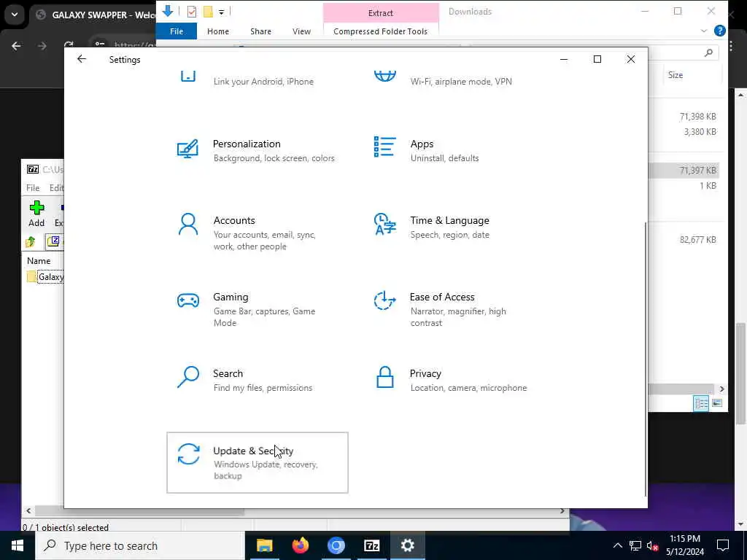Image resolution: width=747 pixels, height=560 pixels.
Task: Click the Settings window vertical scrollbar
Action: 646,358
